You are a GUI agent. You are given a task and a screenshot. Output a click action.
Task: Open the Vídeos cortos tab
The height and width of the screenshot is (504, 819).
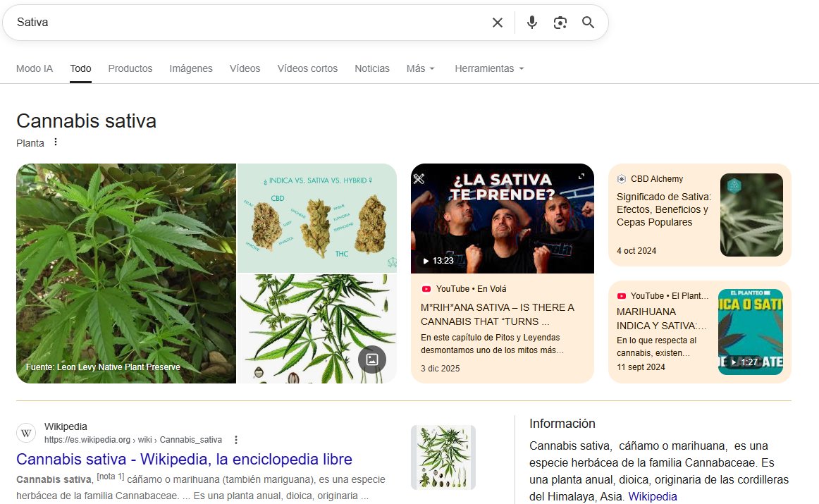coord(307,68)
